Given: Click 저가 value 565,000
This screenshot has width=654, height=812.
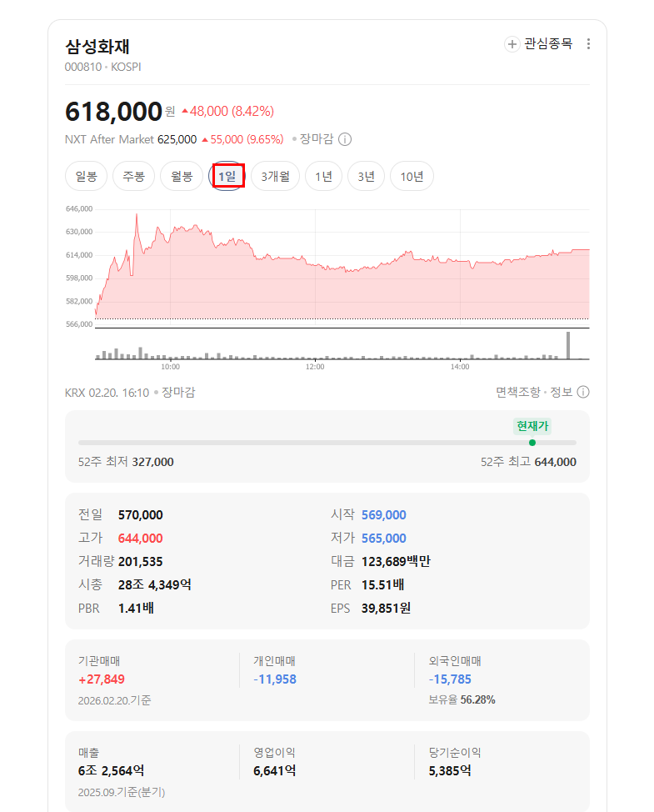Looking at the screenshot, I should (x=384, y=538).
